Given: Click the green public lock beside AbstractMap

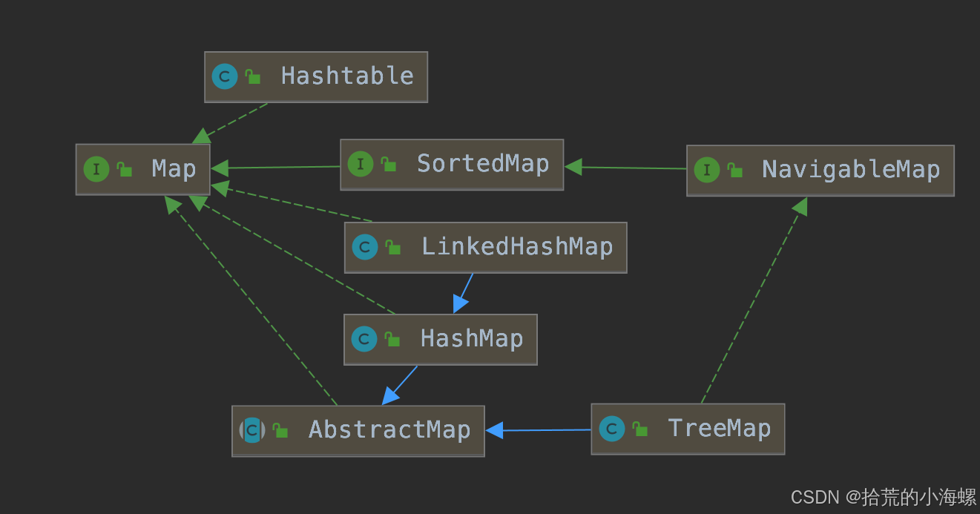Looking at the screenshot, I should 280,430.
